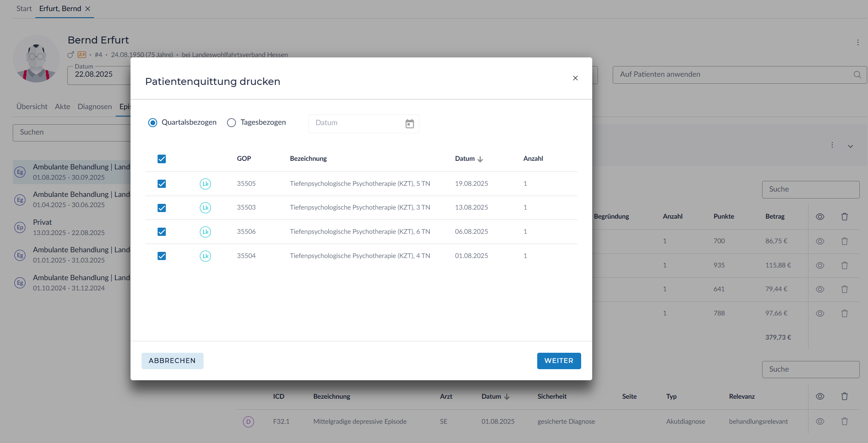Click trash icon in Betrag table header
This screenshot has width=868, height=443.
[x=844, y=217]
